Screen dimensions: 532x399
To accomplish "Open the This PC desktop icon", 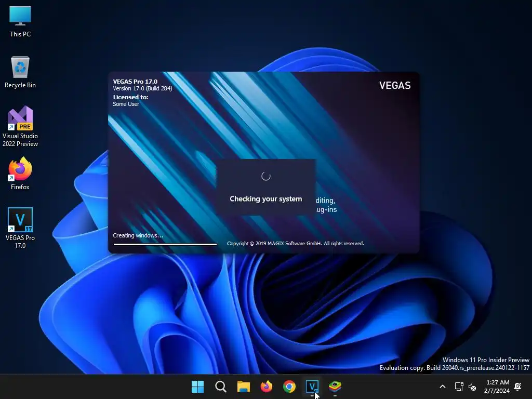I will pyautogui.click(x=20, y=21).
